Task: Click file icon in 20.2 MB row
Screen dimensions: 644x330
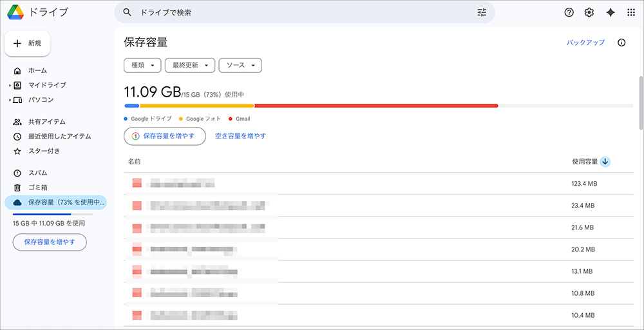Action: [137, 249]
